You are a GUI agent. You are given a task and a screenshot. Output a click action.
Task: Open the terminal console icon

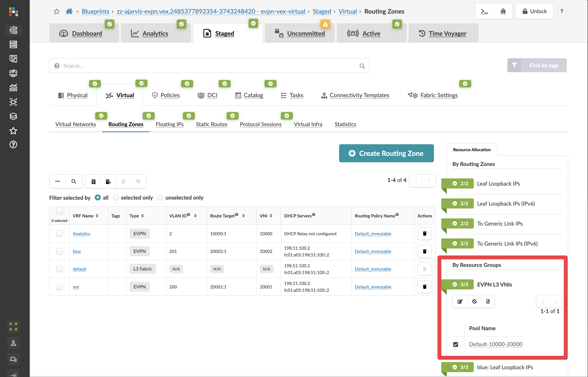(484, 11)
